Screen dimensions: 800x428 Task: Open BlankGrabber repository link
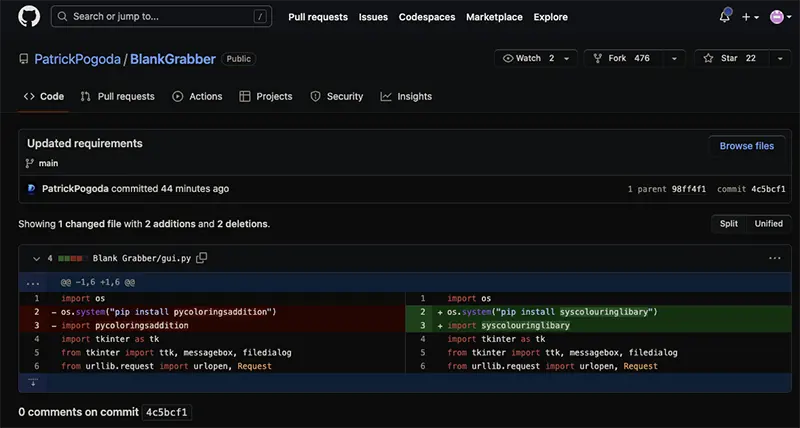[x=172, y=59]
